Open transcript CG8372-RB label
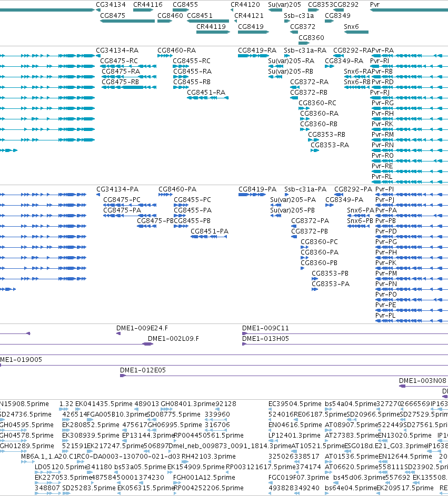The height and width of the screenshot is (496, 448). tap(309, 93)
